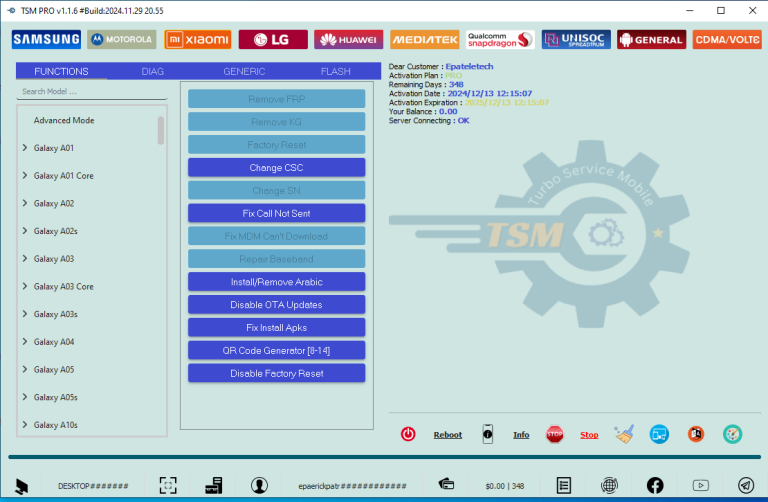Click the model list vertical scrollbar
This screenshot has width=768, height=502.
click(x=161, y=130)
